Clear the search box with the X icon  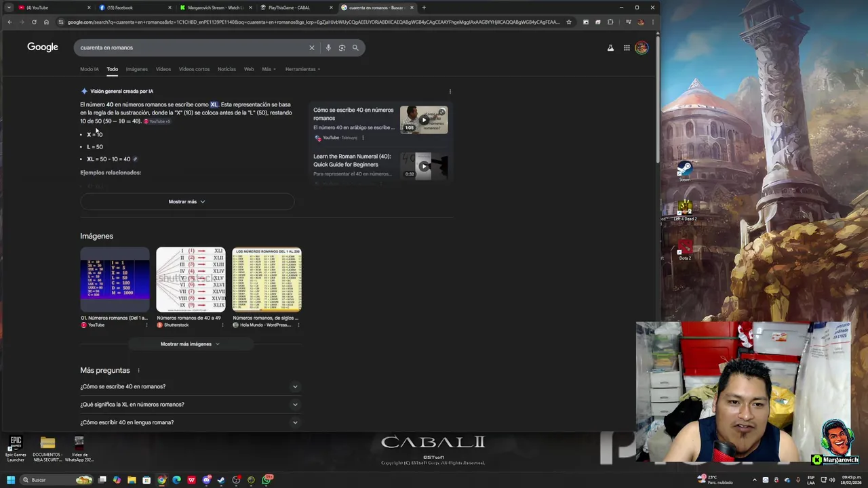tap(312, 47)
